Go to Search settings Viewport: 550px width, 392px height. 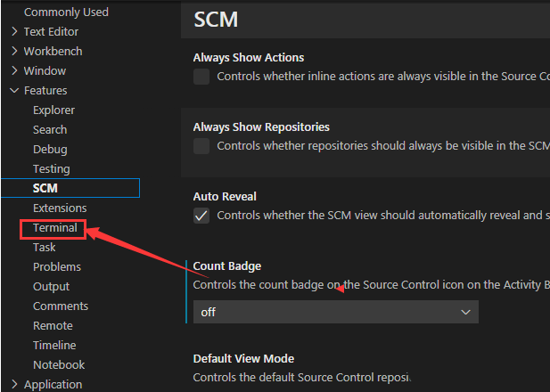pyautogui.click(x=50, y=130)
